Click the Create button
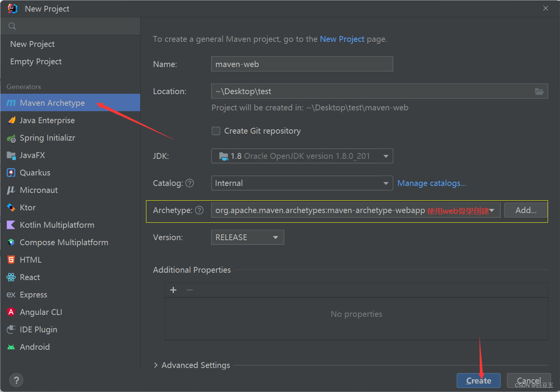 tap(479, 381)
